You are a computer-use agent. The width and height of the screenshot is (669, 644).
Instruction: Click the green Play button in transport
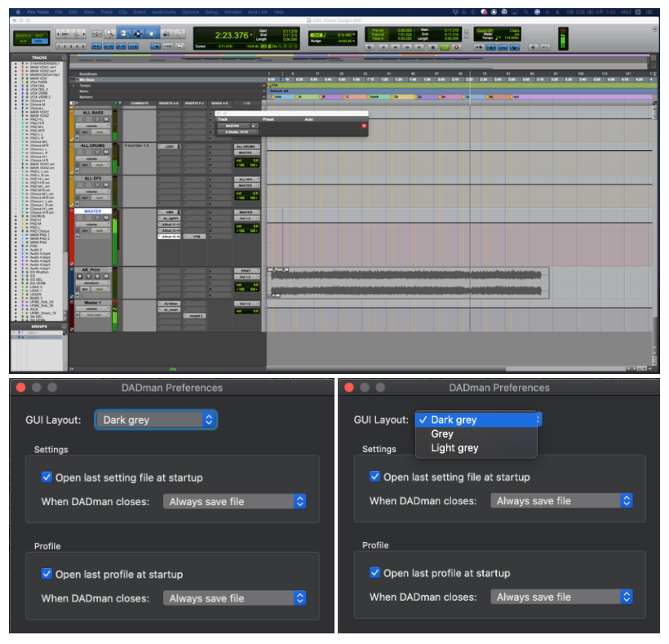(x=445, y=47)
